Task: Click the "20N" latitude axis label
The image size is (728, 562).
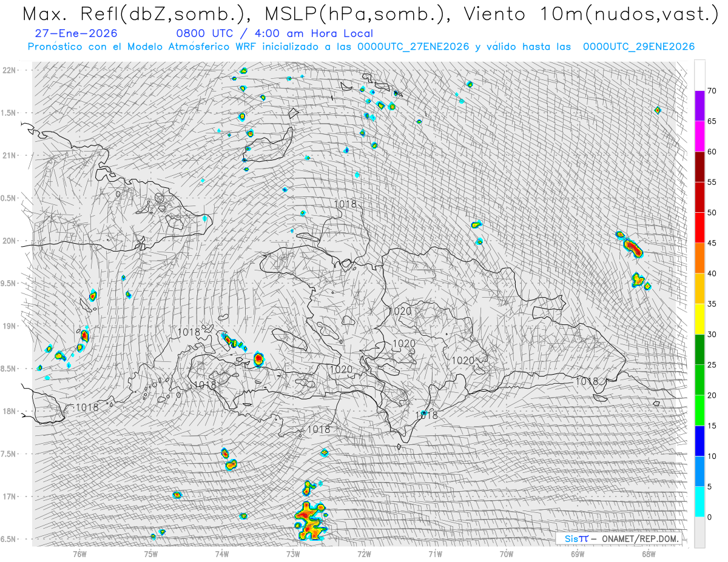Action: [x=10, y=241]
